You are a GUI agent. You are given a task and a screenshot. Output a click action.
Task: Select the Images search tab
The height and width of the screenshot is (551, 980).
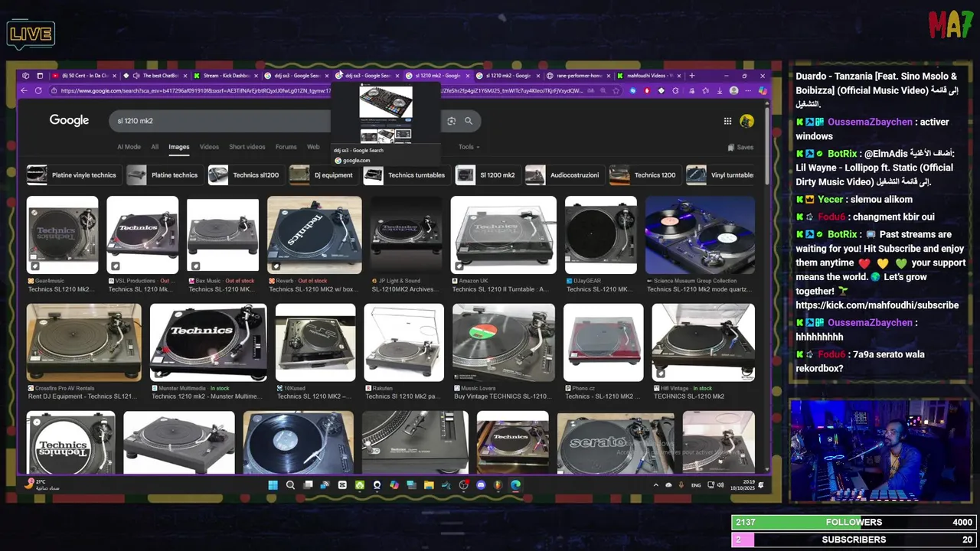[179, 147]
